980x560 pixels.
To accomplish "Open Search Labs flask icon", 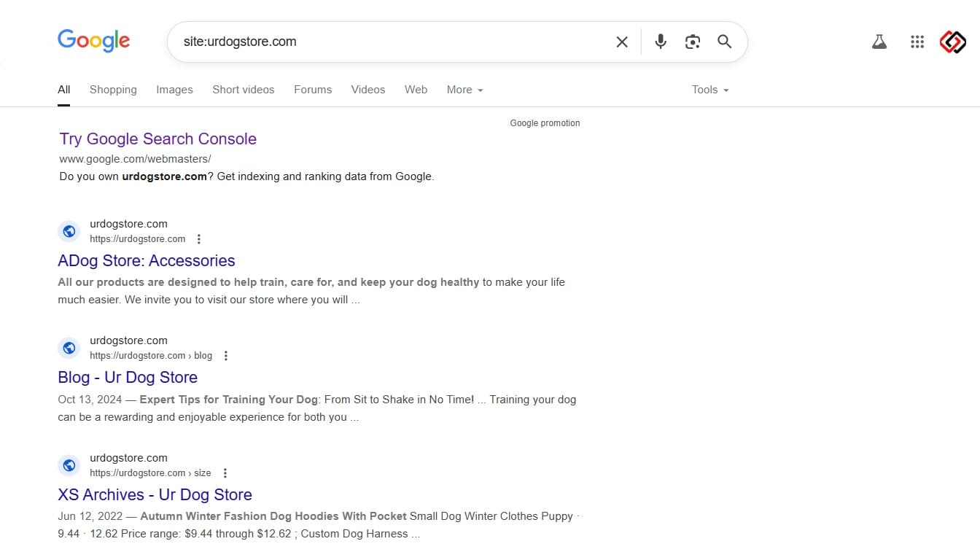I will (x=879, y=42).
